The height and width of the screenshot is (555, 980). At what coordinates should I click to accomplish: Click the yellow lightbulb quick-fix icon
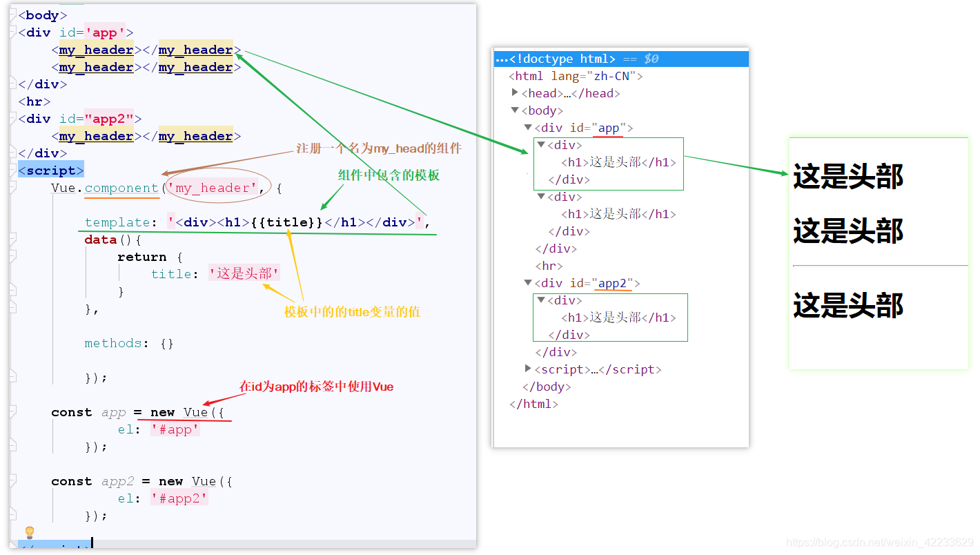coord(30,532)
